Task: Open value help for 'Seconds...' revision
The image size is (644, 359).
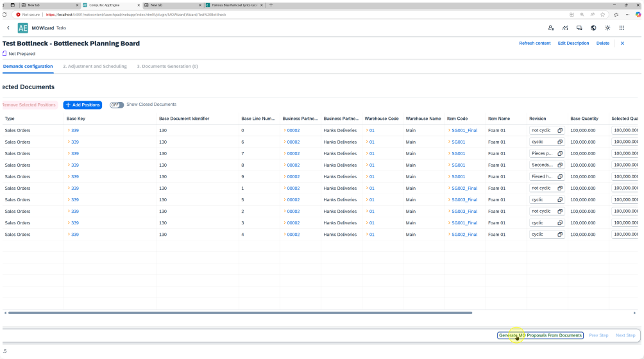Action: point(559,165)
